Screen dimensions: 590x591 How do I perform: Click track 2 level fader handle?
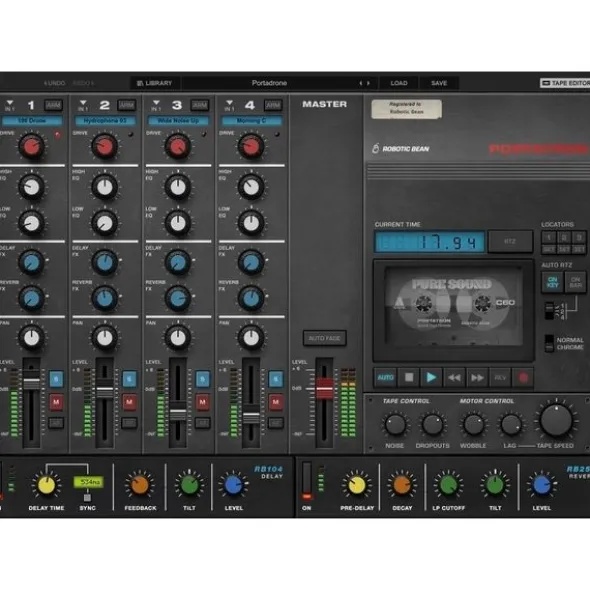[x=104, y=390]
